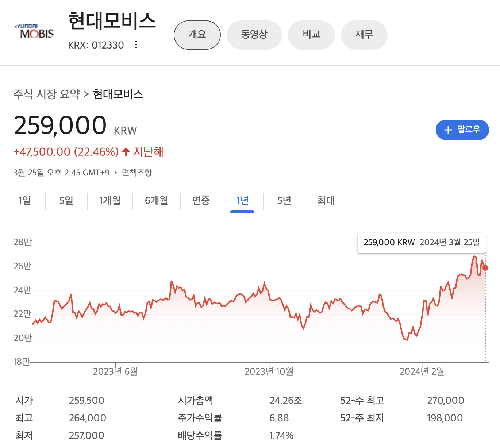Open the 면책조항 disclaimer link

click(137, 173)
